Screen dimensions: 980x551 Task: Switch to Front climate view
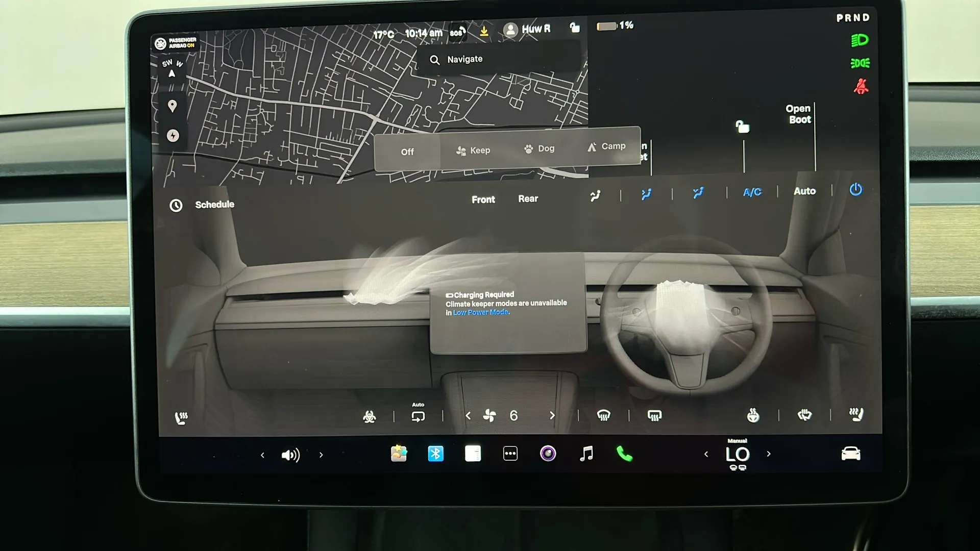point(483,199)
